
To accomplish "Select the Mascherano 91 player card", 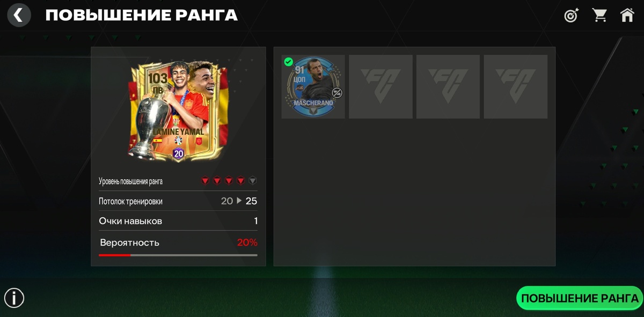I will pos(313,86).
